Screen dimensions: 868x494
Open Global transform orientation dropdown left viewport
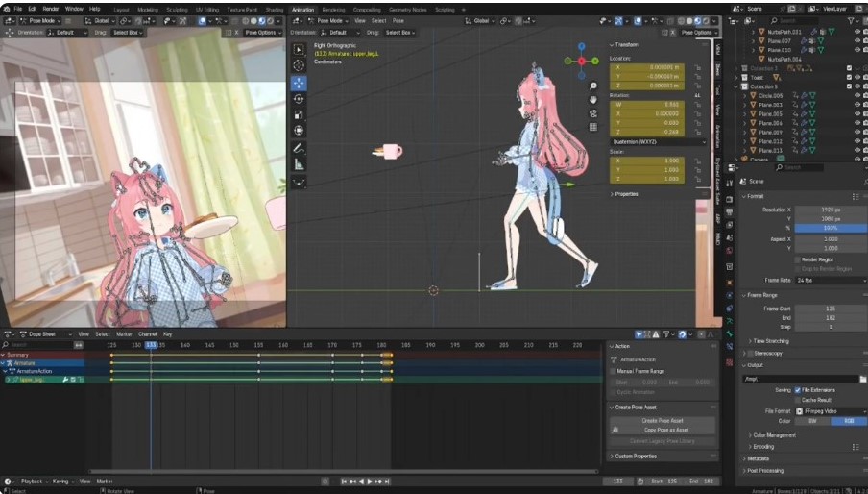(100, 21)
